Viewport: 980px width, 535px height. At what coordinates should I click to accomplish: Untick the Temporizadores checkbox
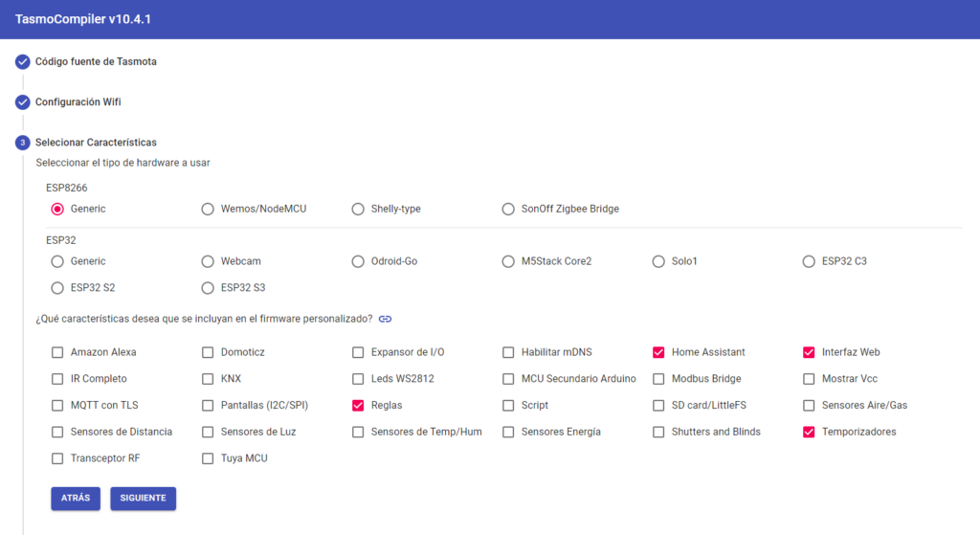tap(810, 433)
